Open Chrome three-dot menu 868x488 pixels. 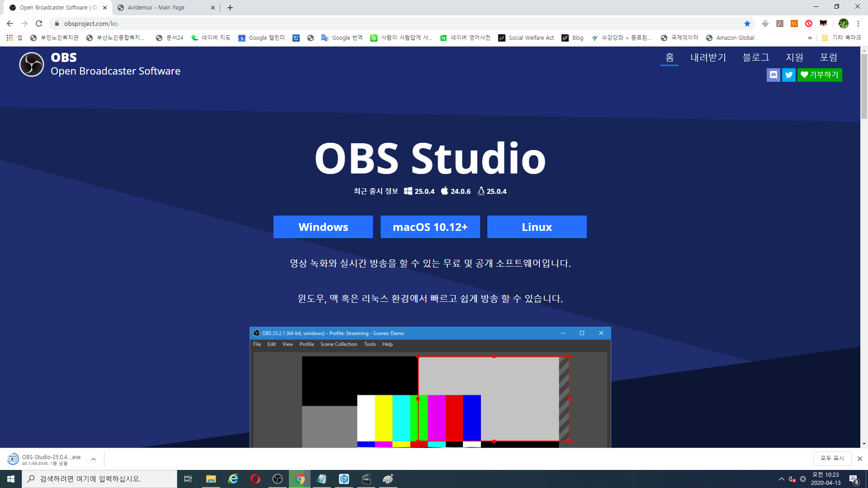click(x=858, y=23)
